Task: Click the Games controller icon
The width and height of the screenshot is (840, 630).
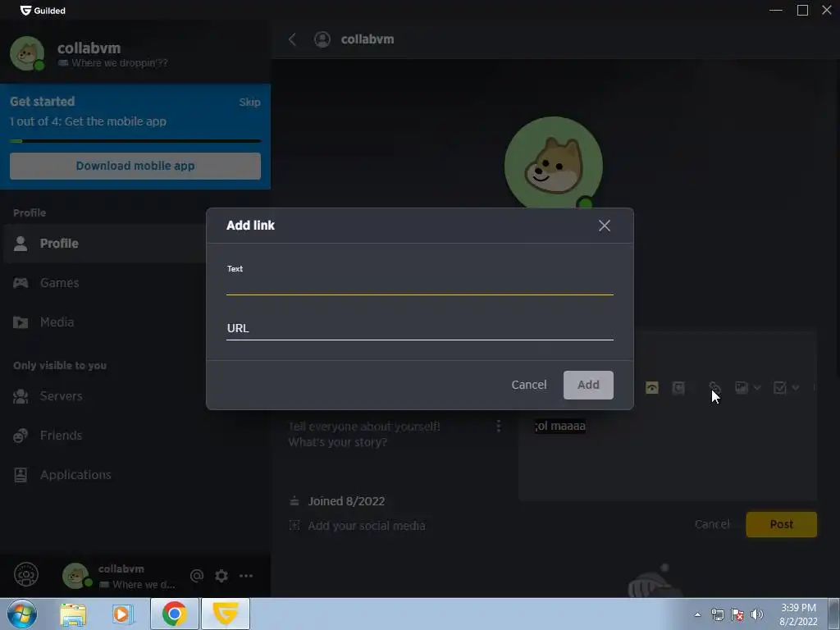Action: (21, 283)
